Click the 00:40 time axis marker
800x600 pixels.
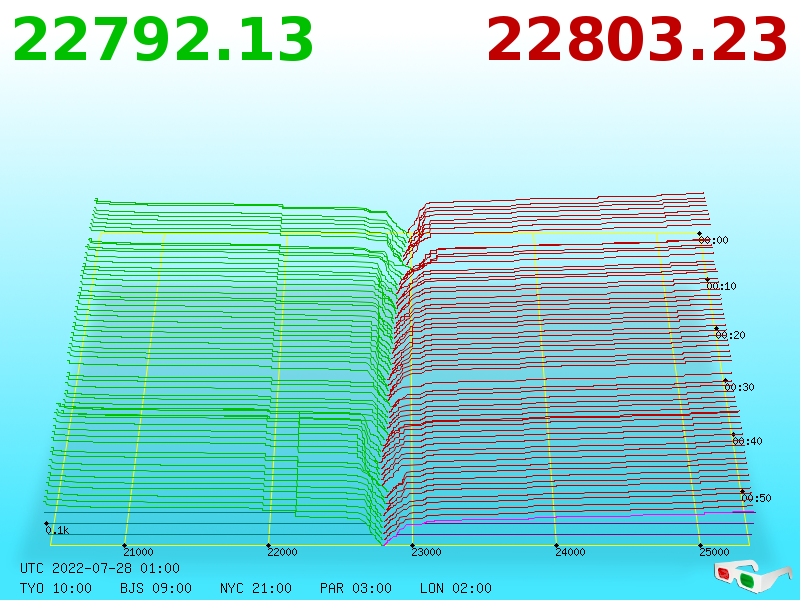(747, 441)
